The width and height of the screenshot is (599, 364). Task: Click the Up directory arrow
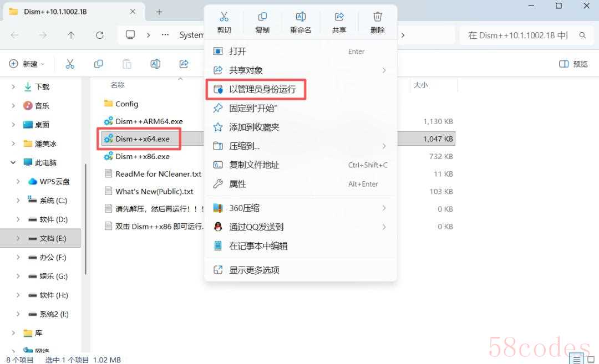(x=71, y=35)
